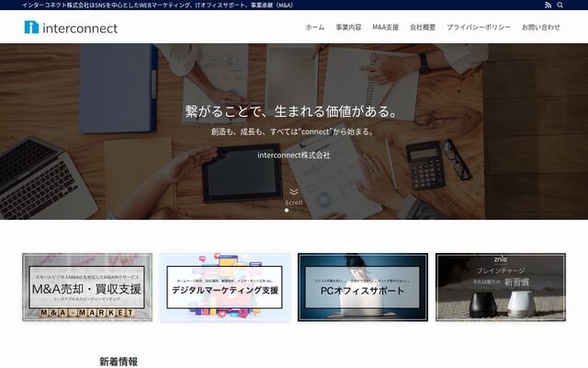Click the RSS feed icon
This screenshot has width=588, height=368.
pos(548,5)
